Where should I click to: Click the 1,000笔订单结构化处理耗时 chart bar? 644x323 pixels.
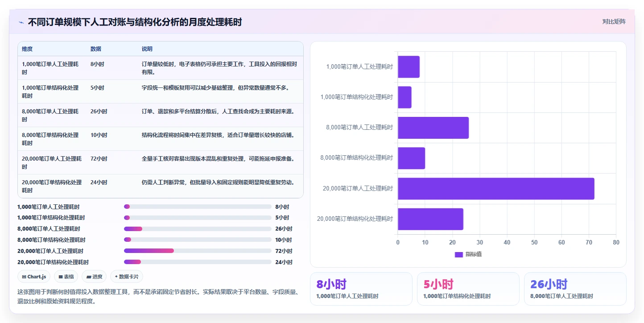coord(405,97)
